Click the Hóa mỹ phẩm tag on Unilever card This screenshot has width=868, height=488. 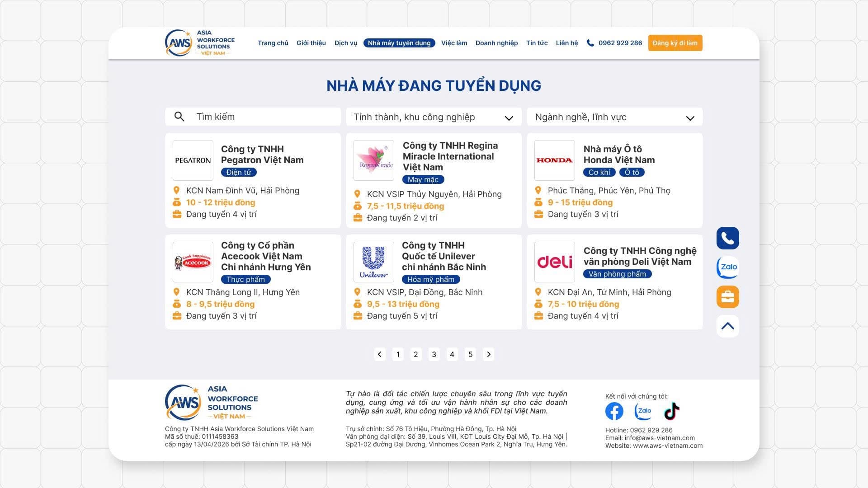coord(431,279)
